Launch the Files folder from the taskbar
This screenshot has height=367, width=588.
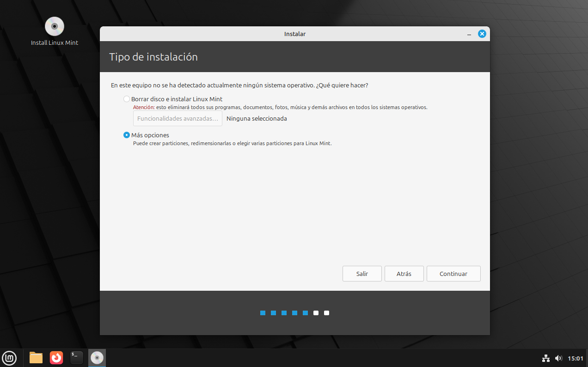pos(36,358)
